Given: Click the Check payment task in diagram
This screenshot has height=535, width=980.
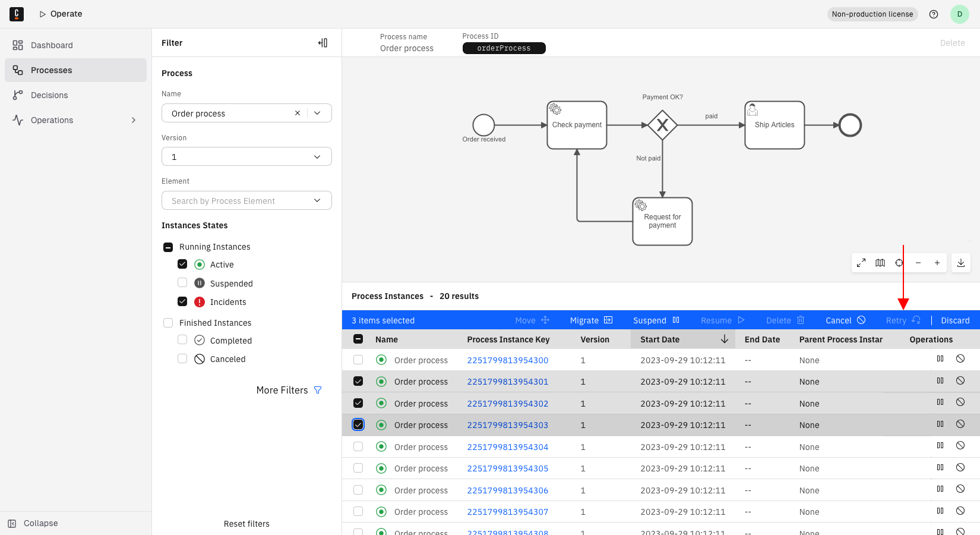Looking at the screenshot, I should tap(577, 125).
